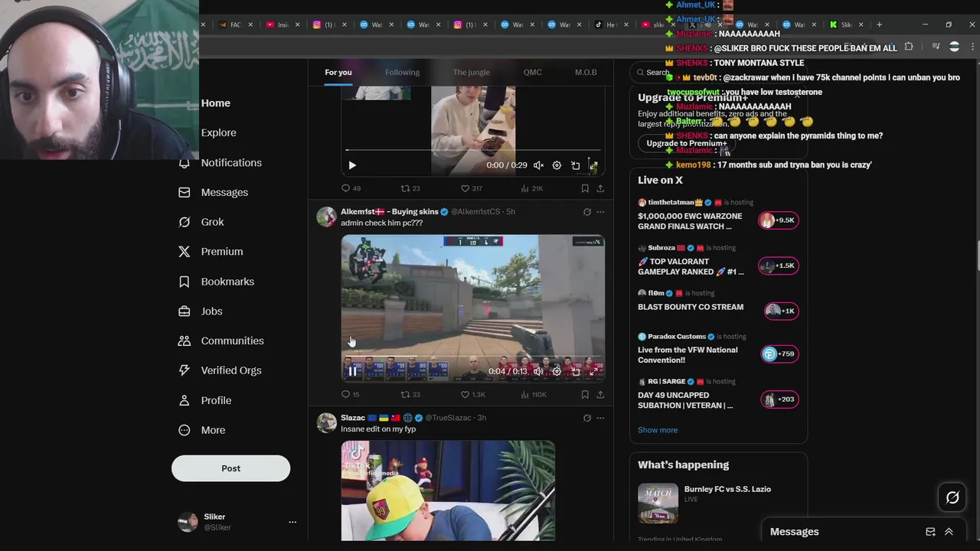Open the Home page in sidebar
This screenshot has width=980, height=551.
[x=215, y=103]
